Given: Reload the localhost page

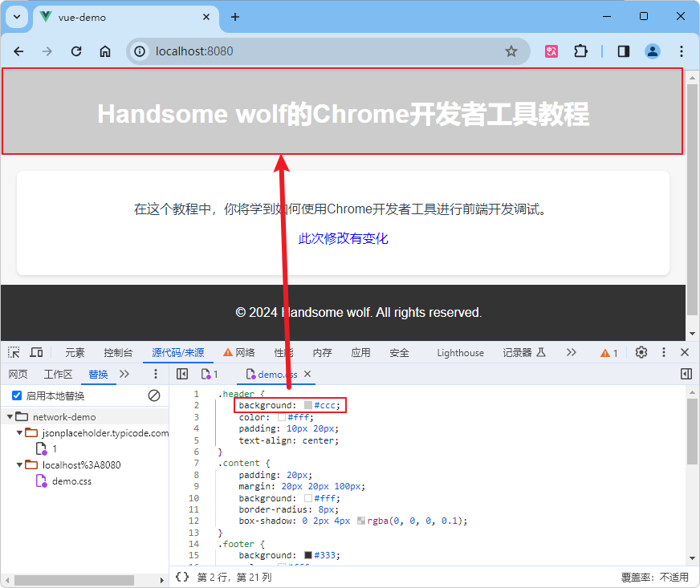Looking at the screenshot, I should coord(76,51).
